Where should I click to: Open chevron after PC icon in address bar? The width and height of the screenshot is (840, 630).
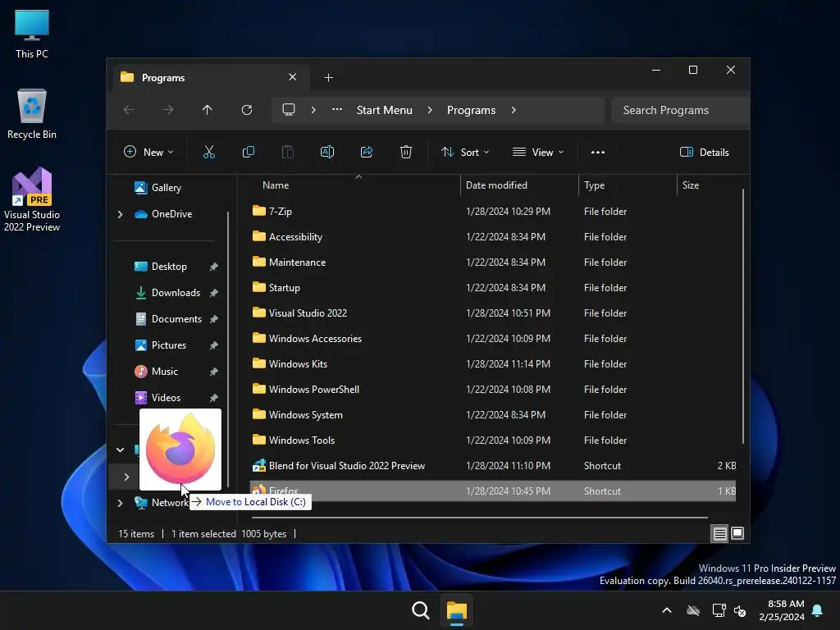pos(313,110)
